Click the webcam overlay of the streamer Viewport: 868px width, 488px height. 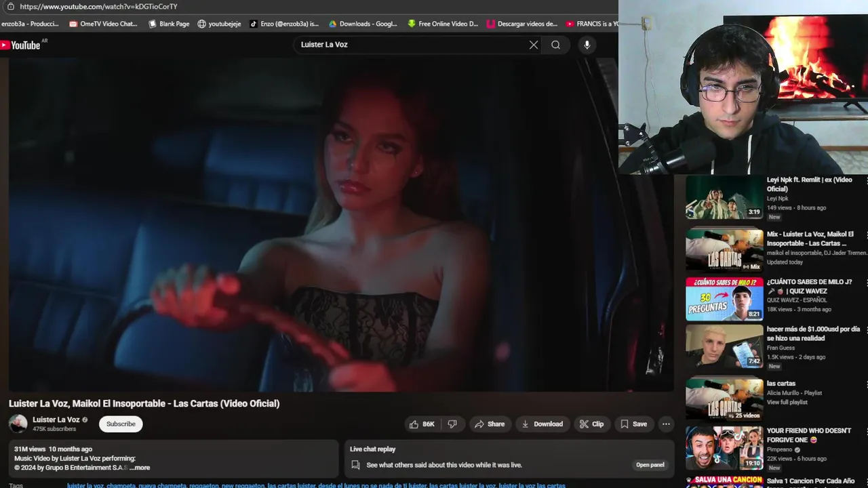[743, 87]
